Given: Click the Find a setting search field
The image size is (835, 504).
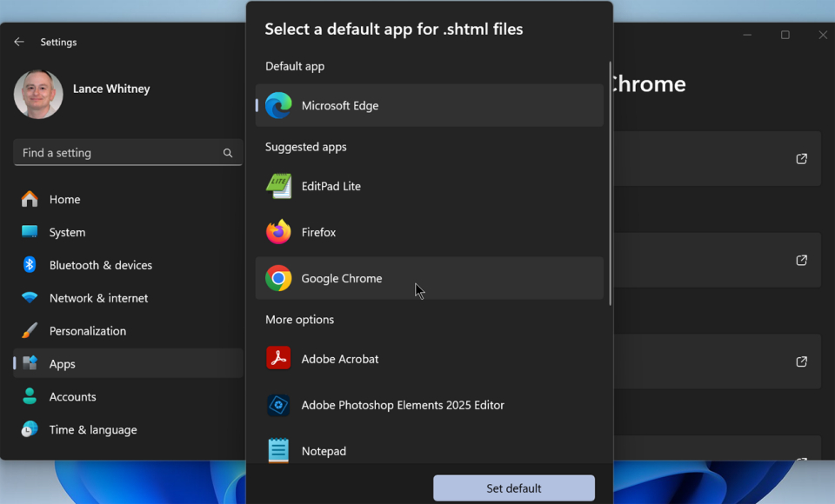Looking at the screenshot, I should [x=117, y=153].
